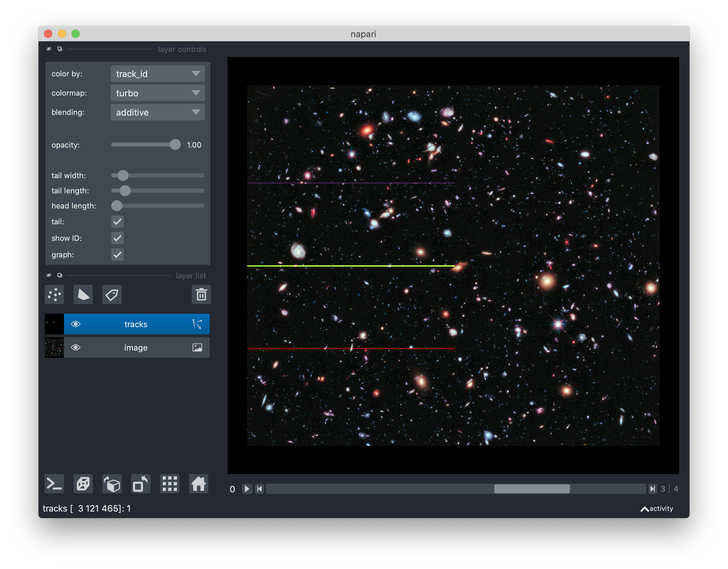Close the napari window
The width and height of the screenshot is (728, 569).
tap(48, 34)
